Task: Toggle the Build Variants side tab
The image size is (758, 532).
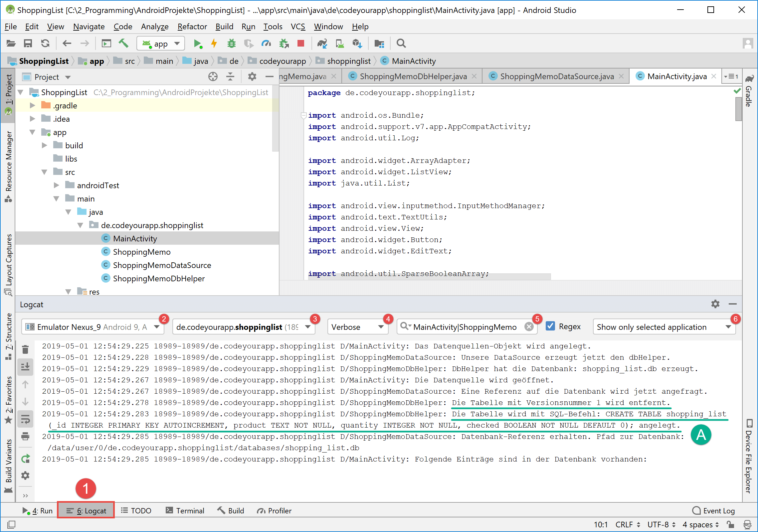Action: (8, 466)
